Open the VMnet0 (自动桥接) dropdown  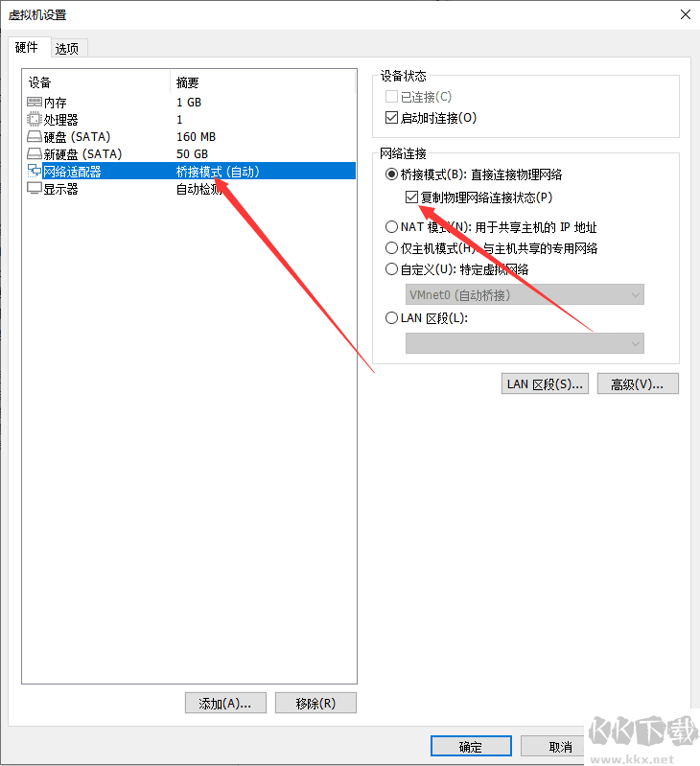(525, 294)
